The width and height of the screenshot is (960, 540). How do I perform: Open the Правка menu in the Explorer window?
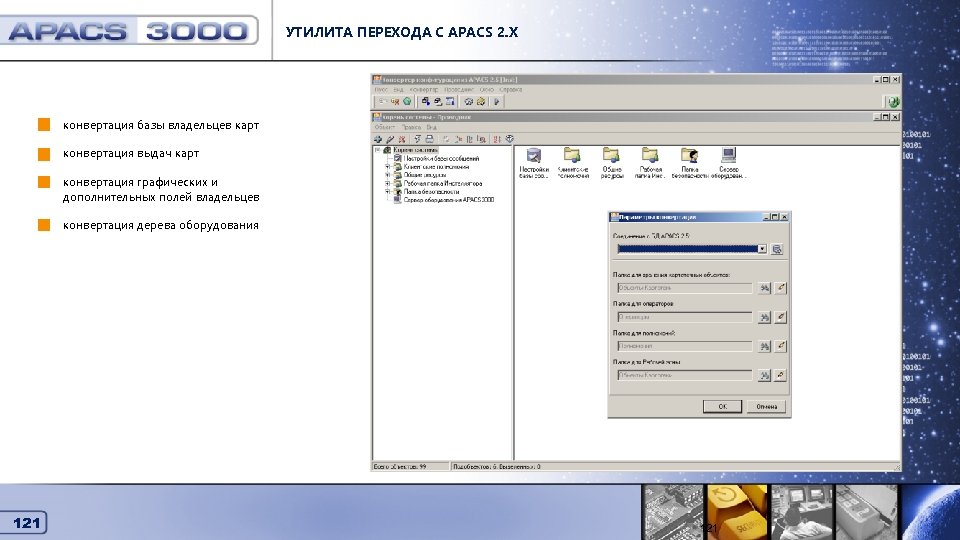[411, 127]
